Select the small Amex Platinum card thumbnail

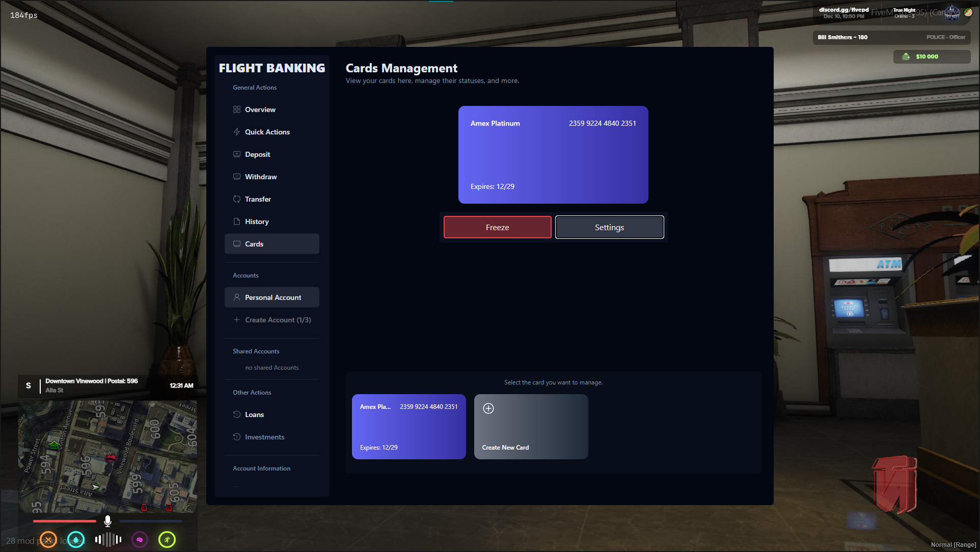409,427
